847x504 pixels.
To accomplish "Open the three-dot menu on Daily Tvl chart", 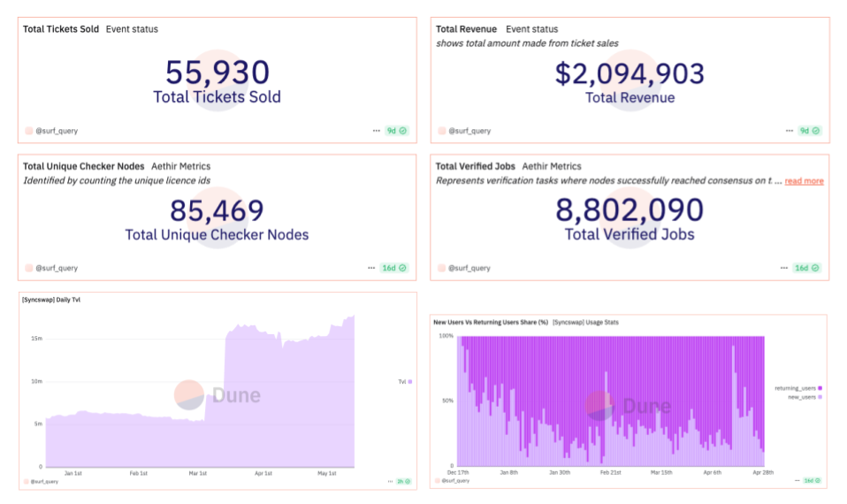I will click(x=389, y=481).
